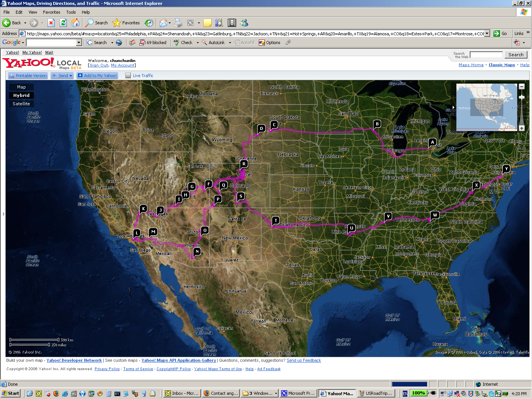
Task: Open the Help menu
Action: click(86, 12)
